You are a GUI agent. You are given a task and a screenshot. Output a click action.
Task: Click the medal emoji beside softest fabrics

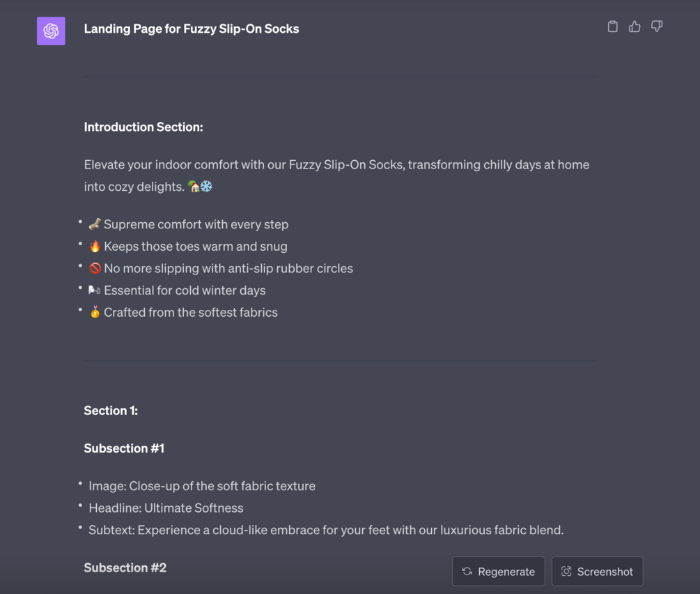pos(95,313)
